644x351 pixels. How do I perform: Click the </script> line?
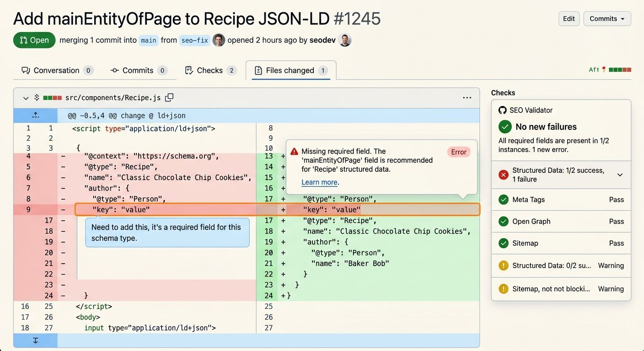click(x=94, y=306)
